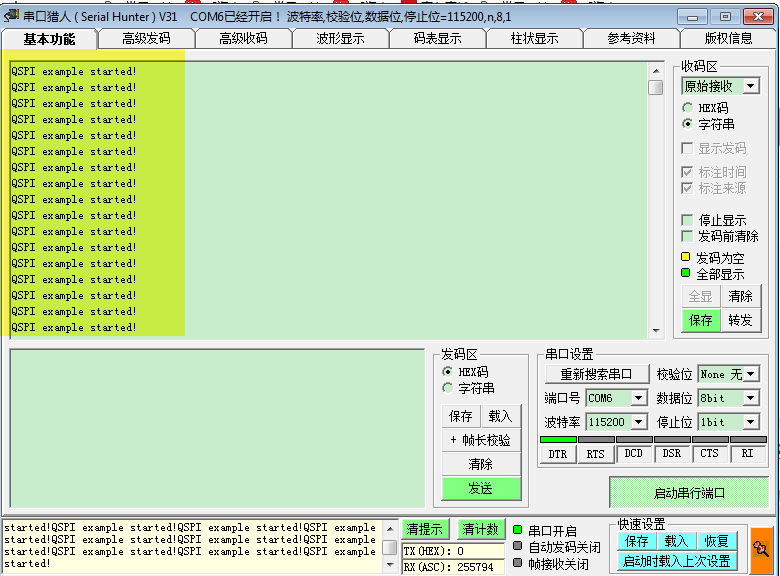Viewport: 780px width, 576px height.
Task: Click the 全显 button
Action: click(700, 296)
